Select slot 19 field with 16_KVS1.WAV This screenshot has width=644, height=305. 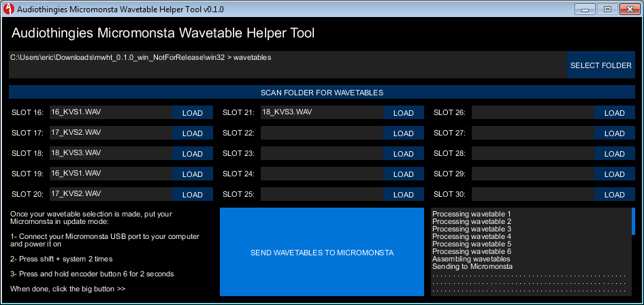(x=110, y=174)
